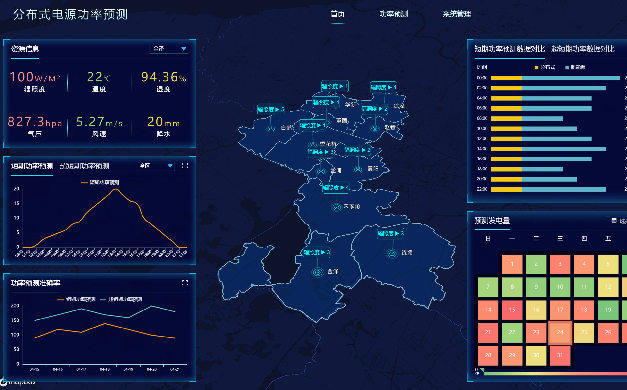627x390 pixels.
Task: Click the 预测发电量 panel heading
Action: (492, 221)
